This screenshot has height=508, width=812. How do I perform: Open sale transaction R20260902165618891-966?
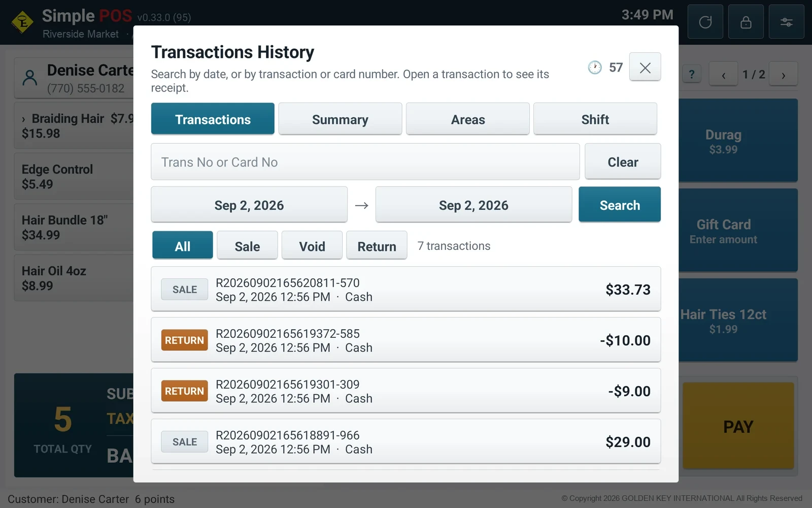[406, 441]
